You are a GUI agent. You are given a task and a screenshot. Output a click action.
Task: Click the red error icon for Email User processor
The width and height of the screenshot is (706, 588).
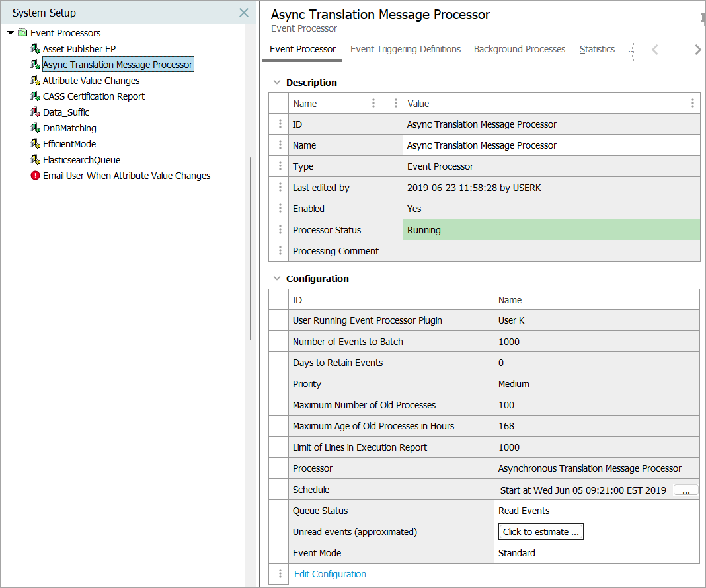[35, 176]
